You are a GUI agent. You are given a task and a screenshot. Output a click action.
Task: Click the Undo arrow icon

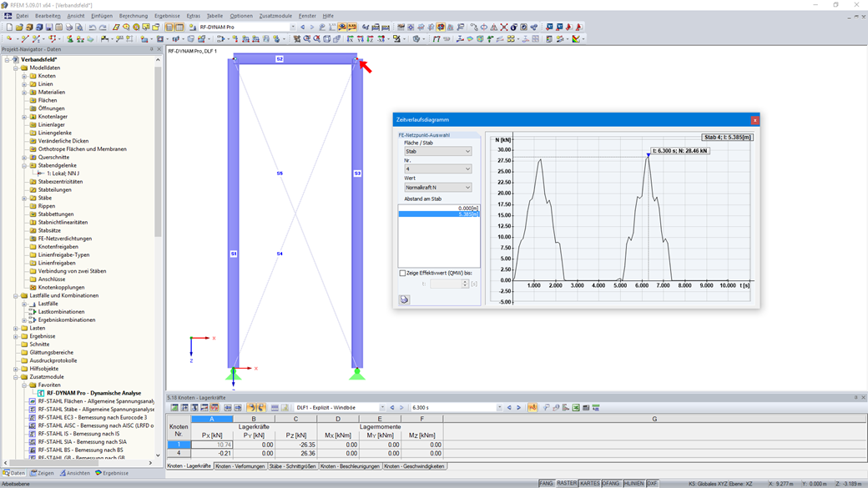coord(93,27)
